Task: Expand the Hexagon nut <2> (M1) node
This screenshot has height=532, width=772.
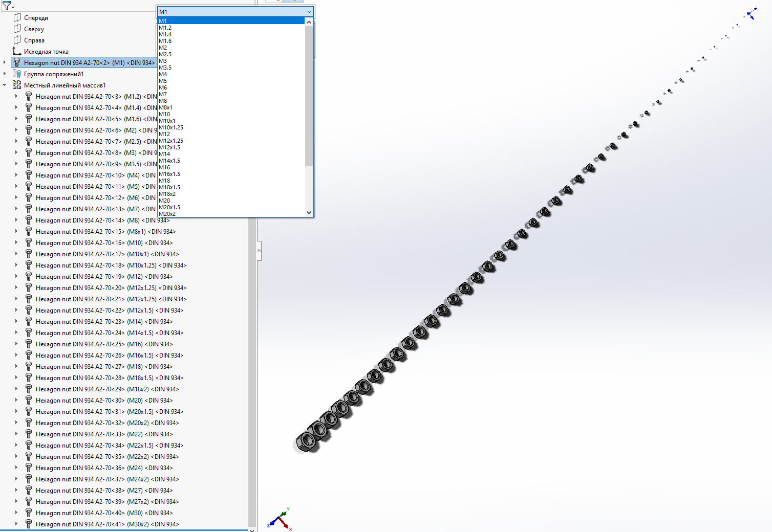Action: (x=5, y=62)
